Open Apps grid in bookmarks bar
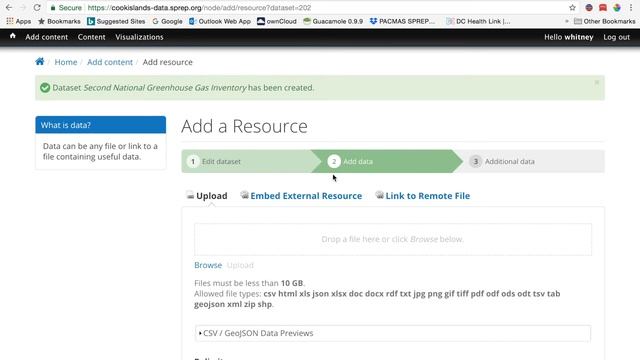640x360 pixels. (x=18, y=21)
